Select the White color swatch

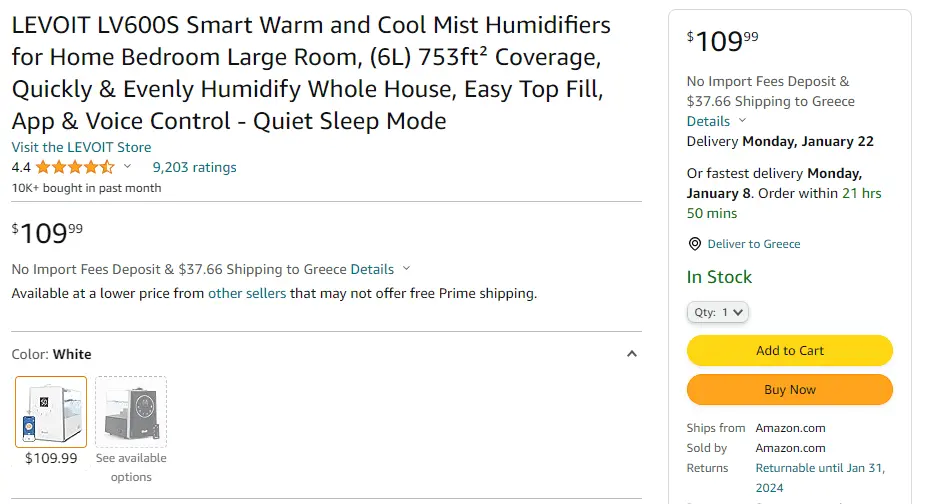coord(51,412)
